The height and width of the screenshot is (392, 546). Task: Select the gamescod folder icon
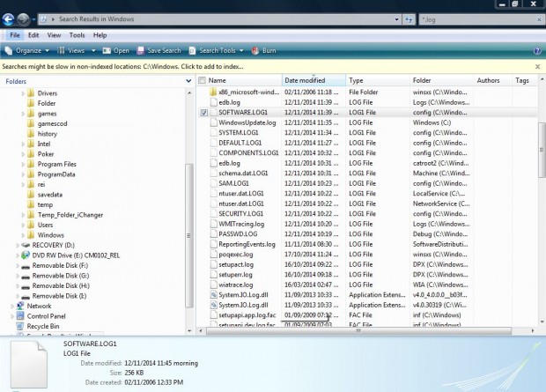pyautogui.click(x=31, y=123)
